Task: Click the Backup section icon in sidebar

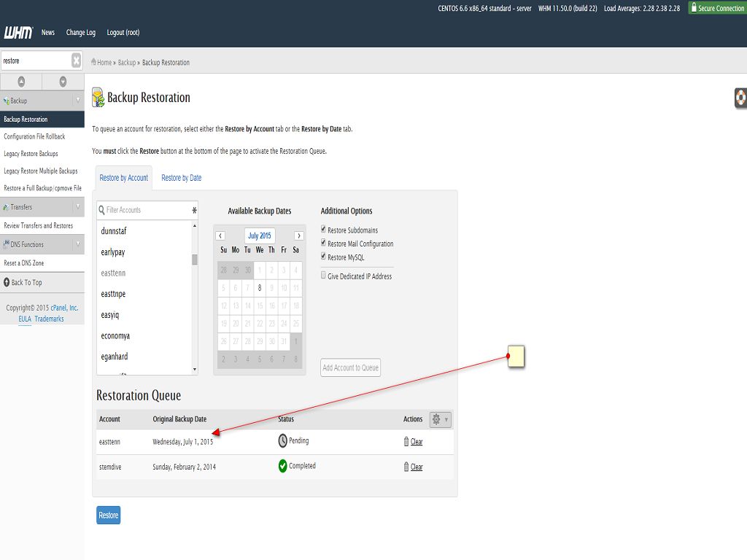Action: (x=6, y=101)
